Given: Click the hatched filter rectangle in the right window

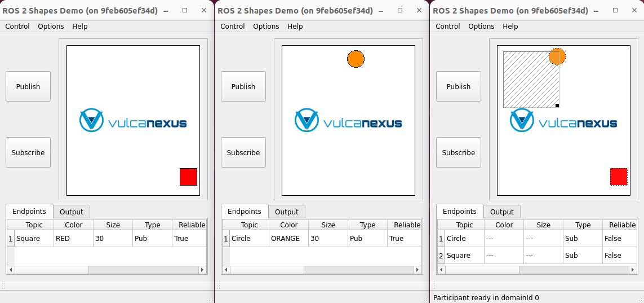Looking at the screenshot, I should coord(530,79).
